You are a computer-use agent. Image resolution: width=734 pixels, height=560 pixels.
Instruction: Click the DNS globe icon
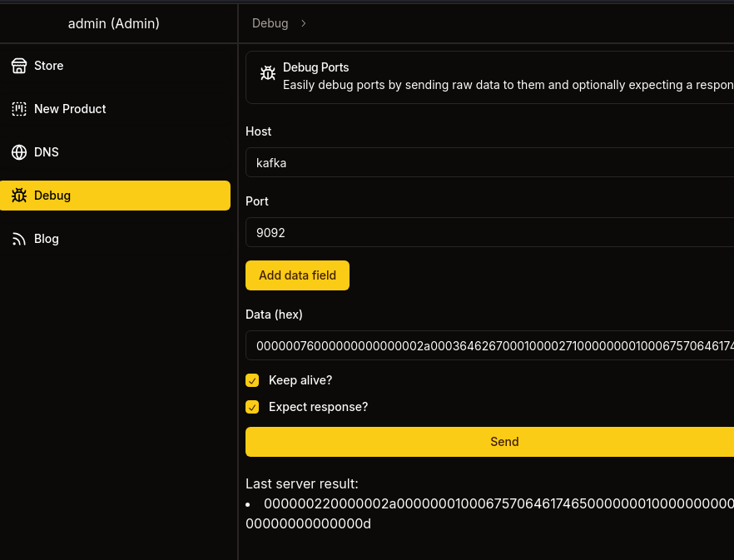pyautogui.click(x=18, y=152)
